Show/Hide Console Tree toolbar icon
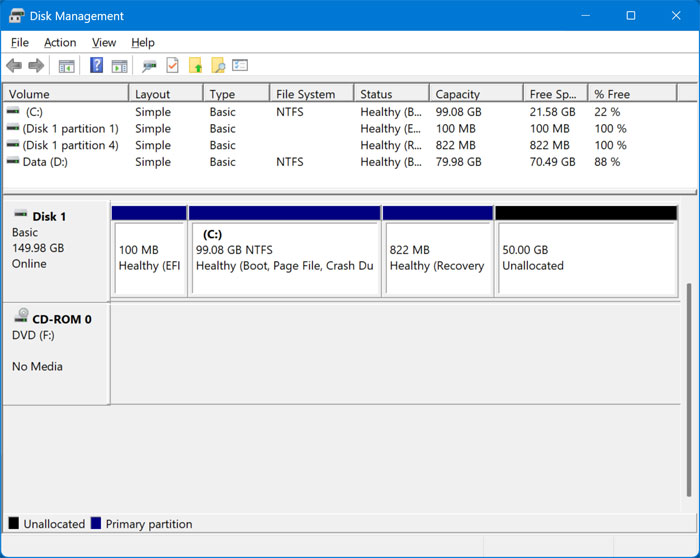The image size is (700, 558). [67, 66]
